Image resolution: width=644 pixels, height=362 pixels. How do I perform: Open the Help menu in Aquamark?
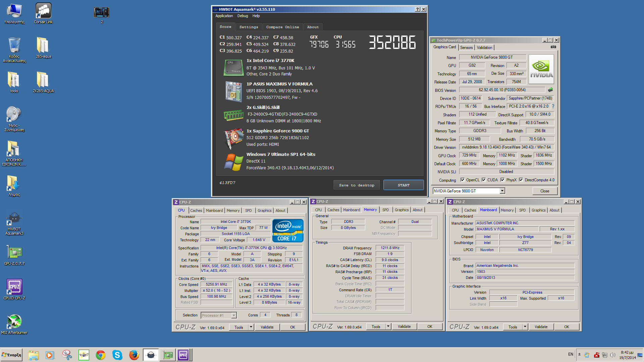tap(256, 16)
